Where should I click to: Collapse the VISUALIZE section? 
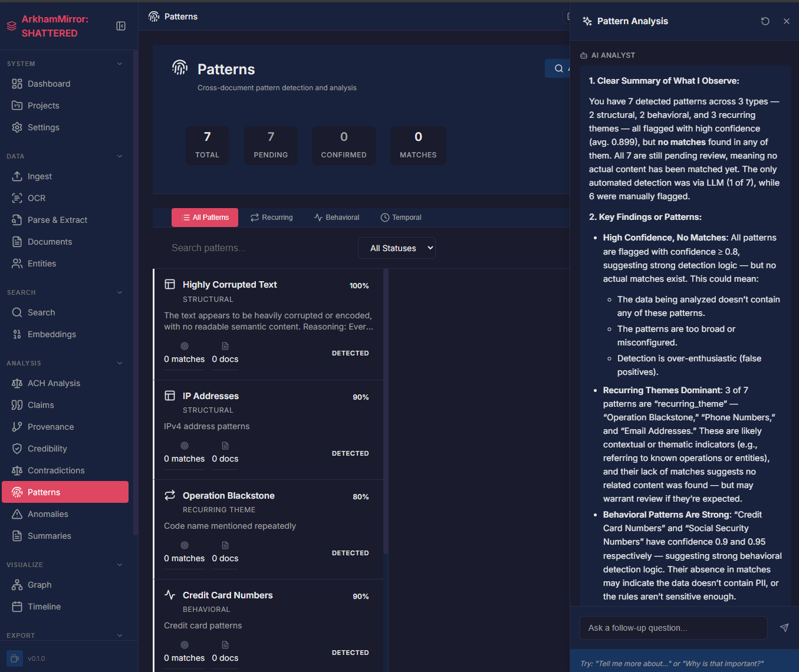[120, 565]
